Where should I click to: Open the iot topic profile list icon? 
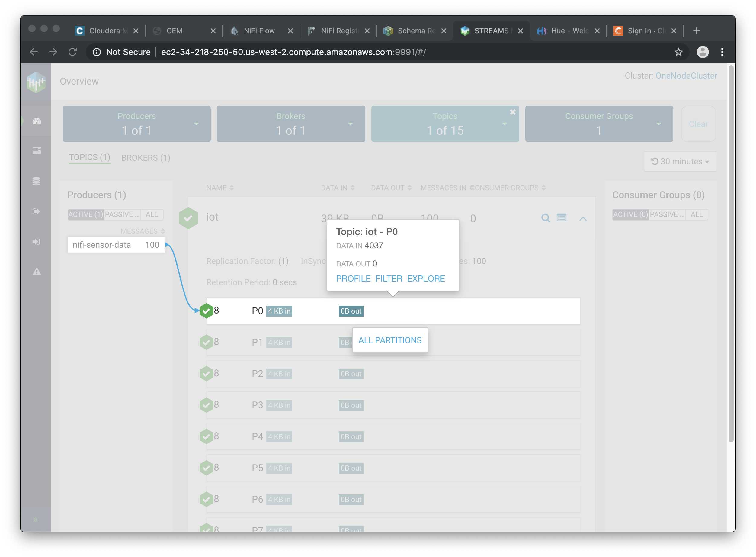click(x=561, y=218)
